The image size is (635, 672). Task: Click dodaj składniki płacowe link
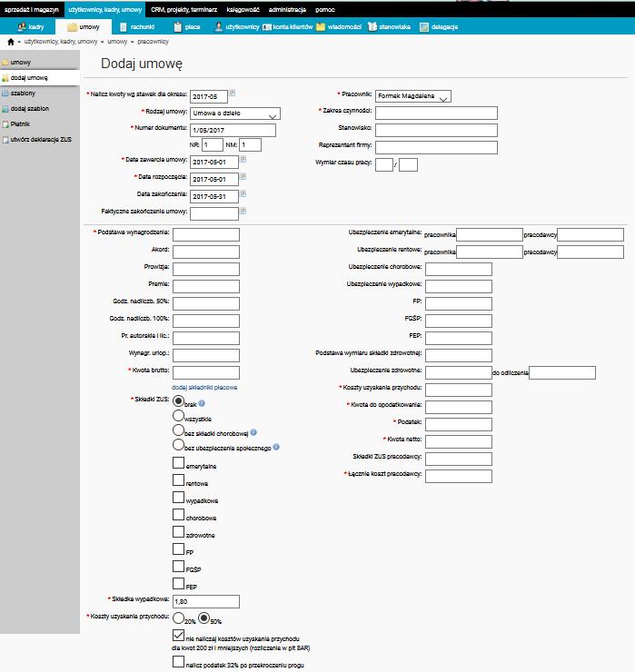click(204, 387)
